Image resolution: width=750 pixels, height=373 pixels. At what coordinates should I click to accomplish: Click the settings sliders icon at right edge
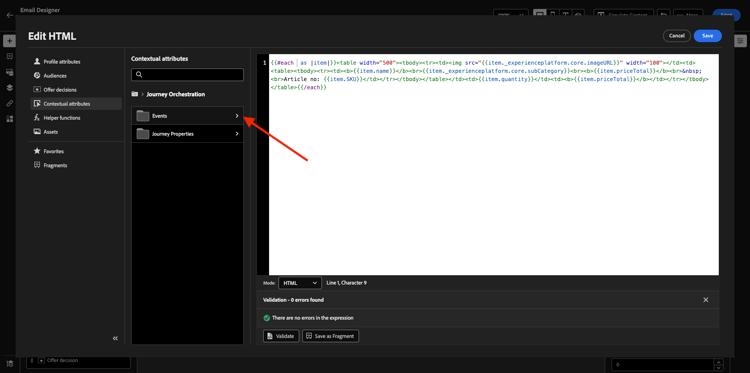740,42
